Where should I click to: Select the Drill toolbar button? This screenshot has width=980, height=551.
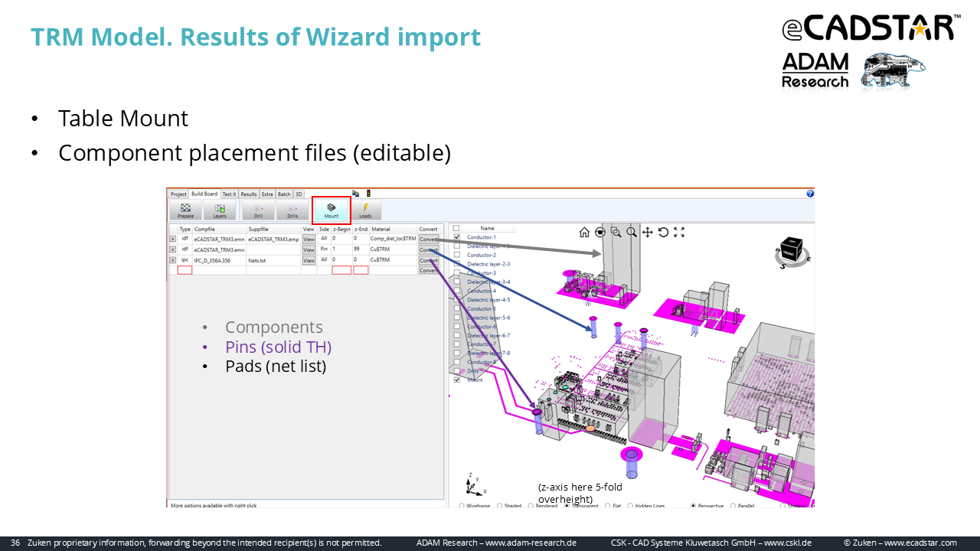click(258, 210)
